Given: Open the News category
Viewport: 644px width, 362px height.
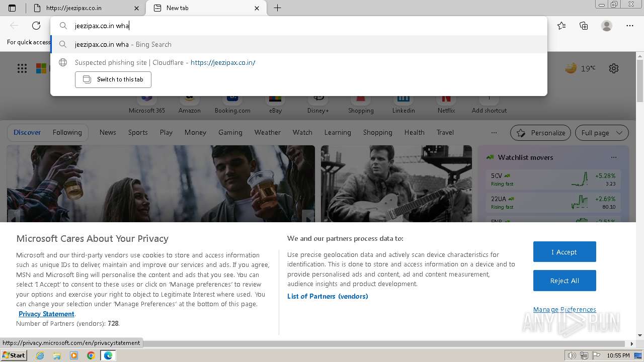Looking at the screenshot, I should click(x=108, y=133).
